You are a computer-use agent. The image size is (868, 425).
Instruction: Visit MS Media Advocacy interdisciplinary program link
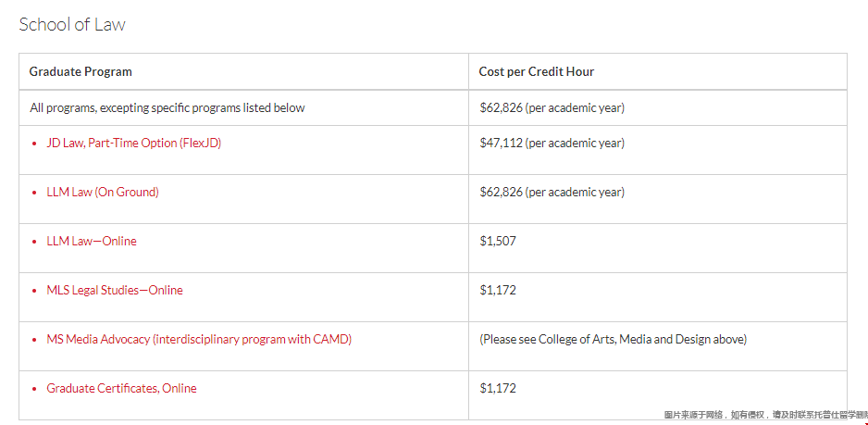[x=199, y=339]
